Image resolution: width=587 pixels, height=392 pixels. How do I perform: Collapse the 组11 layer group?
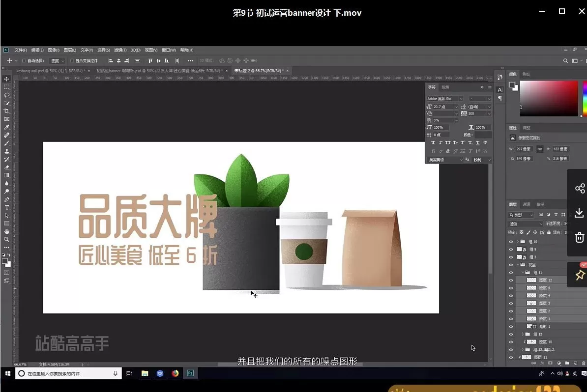pos(522,272)
